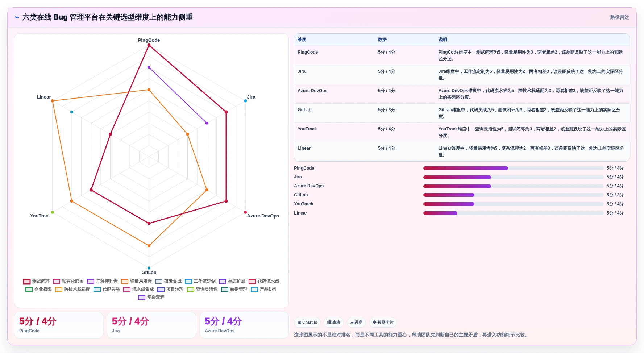Select the PingCode table row name
644x353 pixels.
pyautogui.click(x=308, y=52)
